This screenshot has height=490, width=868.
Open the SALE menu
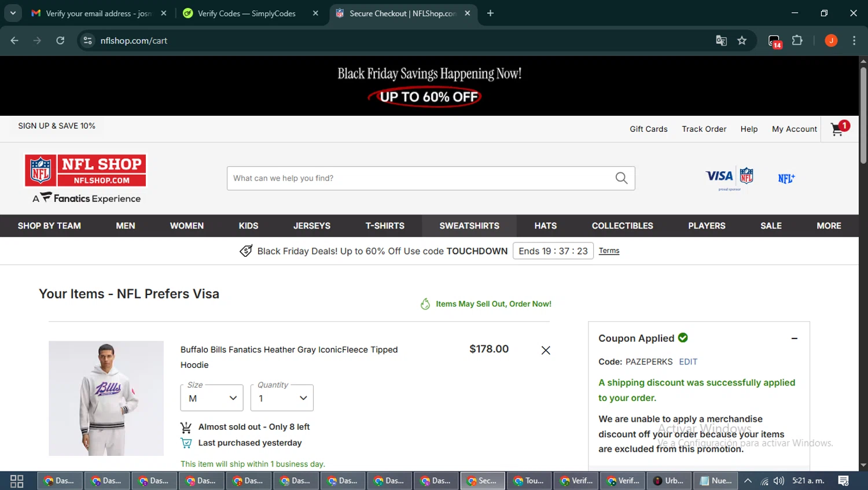[771, 226]
